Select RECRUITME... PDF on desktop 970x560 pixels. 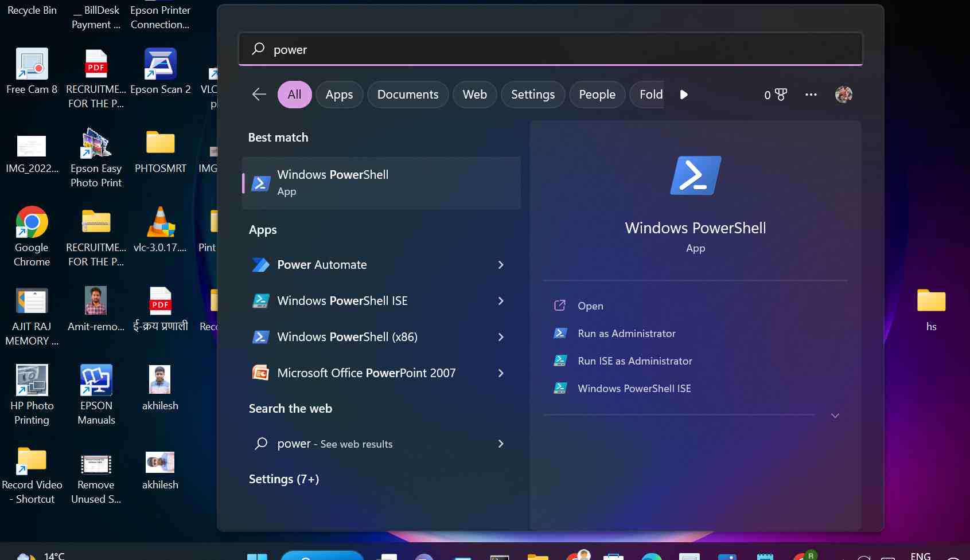(x=96, y=78)
